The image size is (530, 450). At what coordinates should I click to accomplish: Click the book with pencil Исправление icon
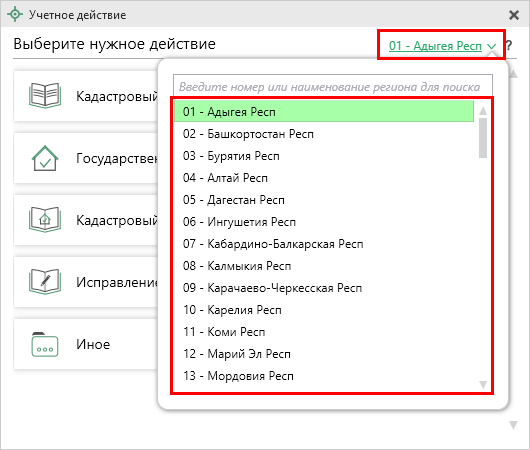coord(45,282)
